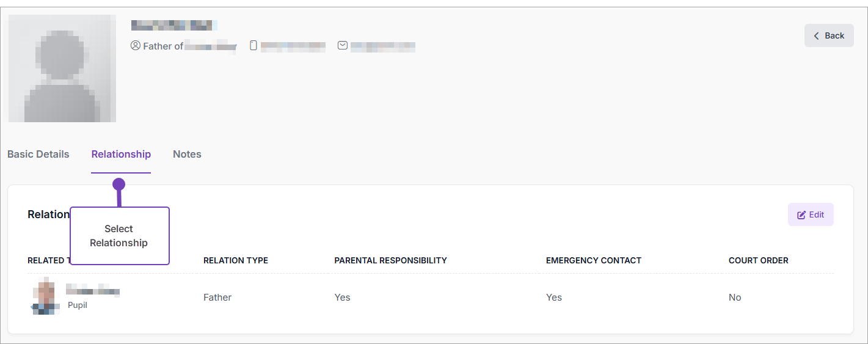Viewport: 868px width, 344px height.
Task: Click the Back button
Action: 828,35
